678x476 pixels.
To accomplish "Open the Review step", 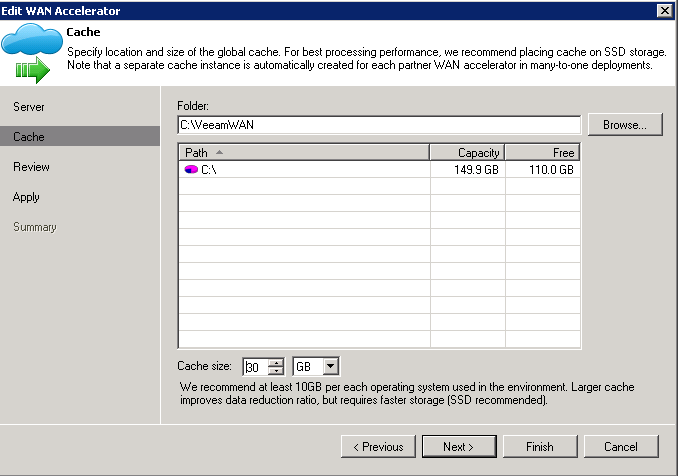I will pyautogui.click(x=31, y=167).
